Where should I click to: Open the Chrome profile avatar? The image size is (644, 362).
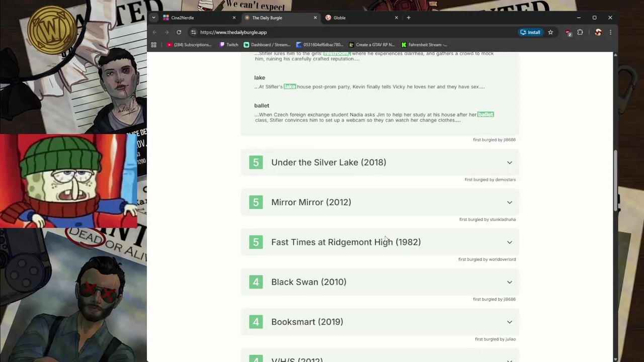click(x=598, y=32)
